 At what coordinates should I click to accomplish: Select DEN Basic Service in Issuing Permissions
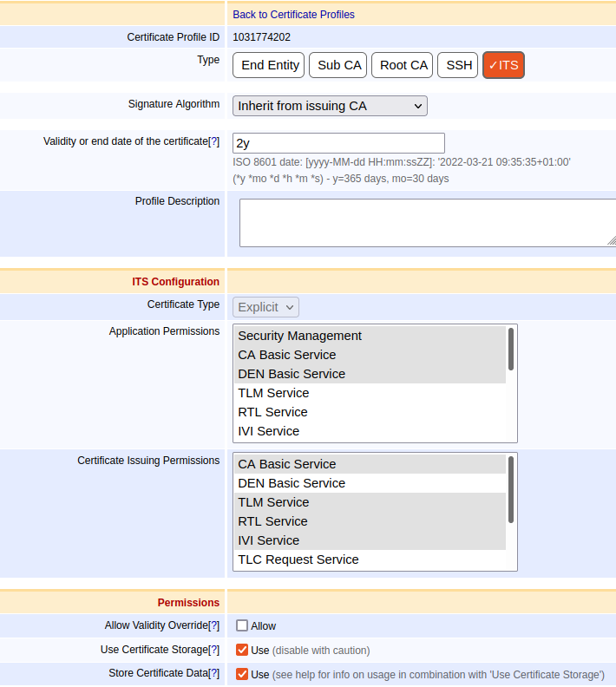[292, 483]
